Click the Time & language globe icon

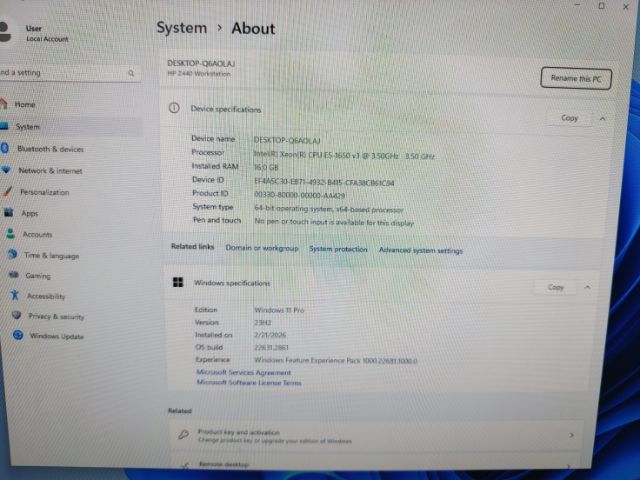click(13, 254)
